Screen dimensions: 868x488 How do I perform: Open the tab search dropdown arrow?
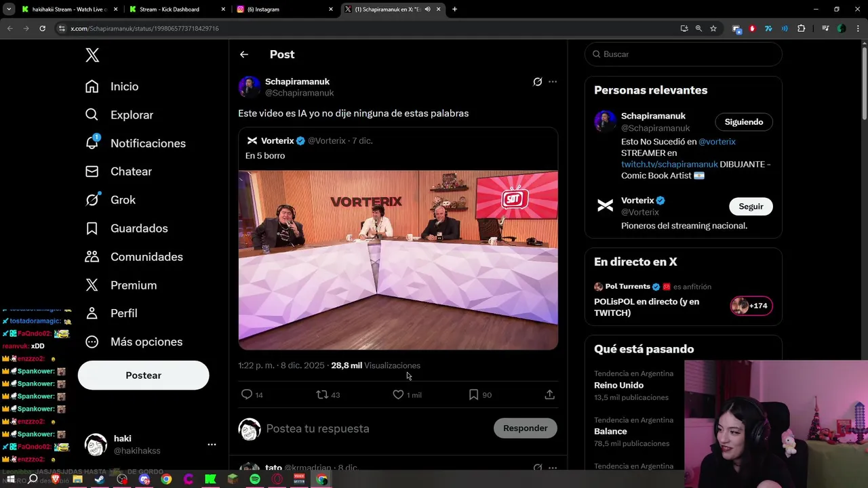click(9, 9)
